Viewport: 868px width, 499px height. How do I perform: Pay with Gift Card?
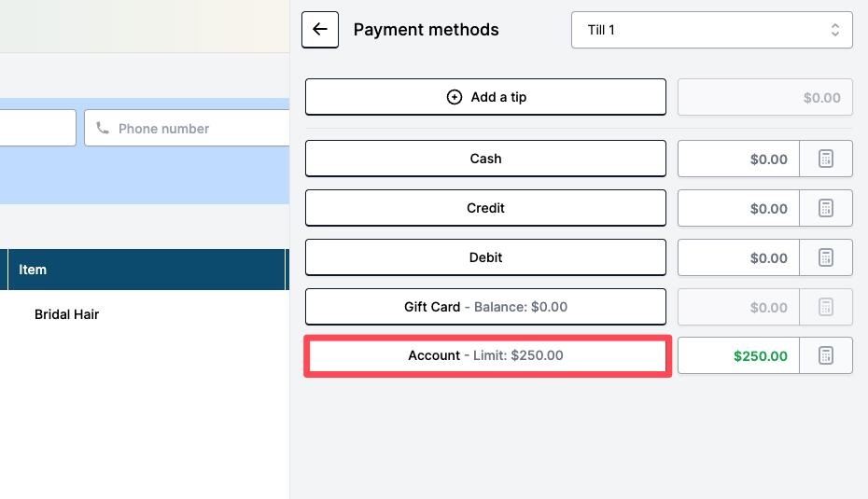[485, 307]
